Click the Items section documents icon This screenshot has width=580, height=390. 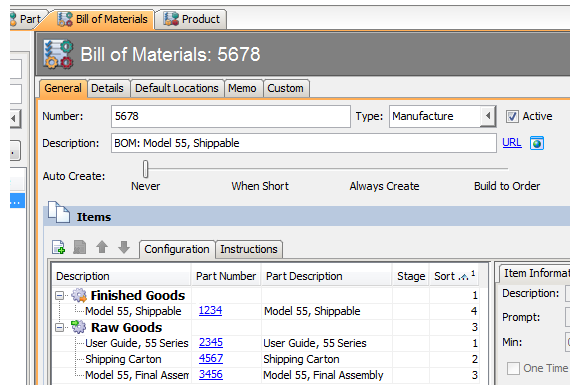click(58, 212)
